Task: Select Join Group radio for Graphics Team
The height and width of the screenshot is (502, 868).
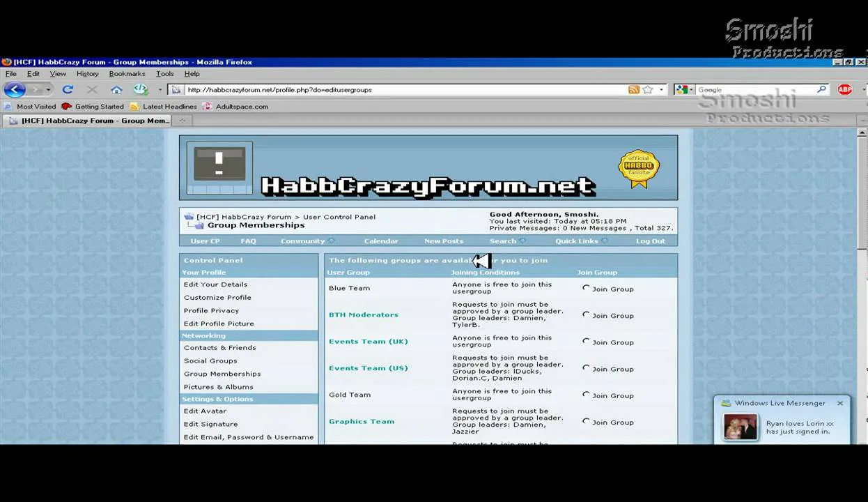Action: pos(586,421)
